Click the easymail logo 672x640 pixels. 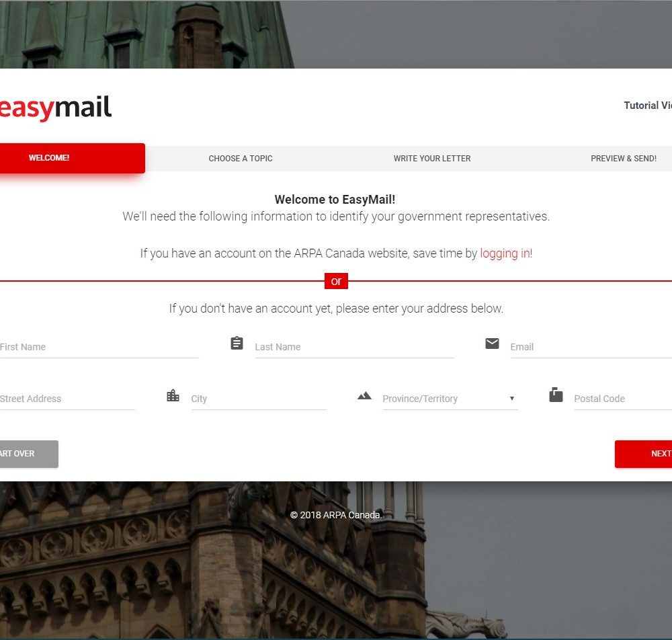pyautogui.click(x=56, y=107)
